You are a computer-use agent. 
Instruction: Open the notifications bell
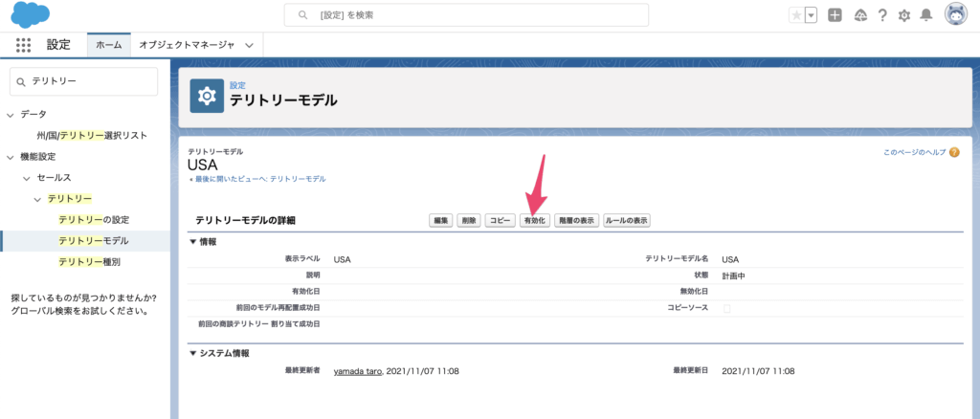(926, 15)
